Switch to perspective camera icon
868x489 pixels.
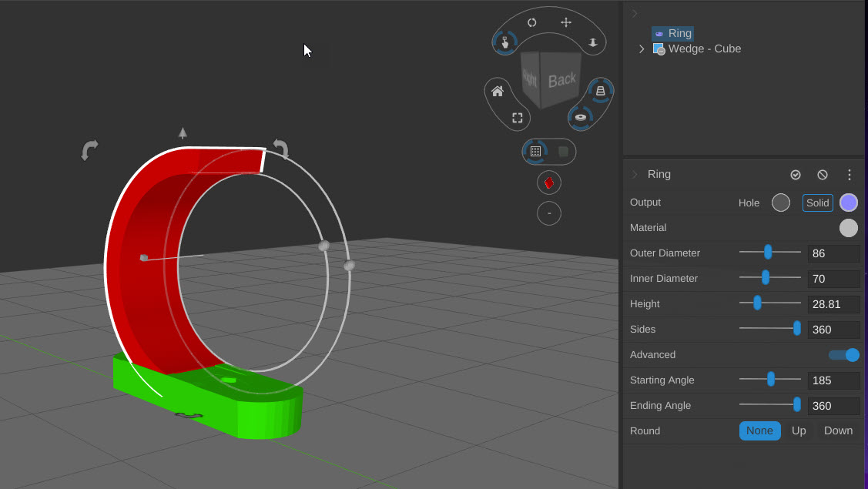pos(601,91)
